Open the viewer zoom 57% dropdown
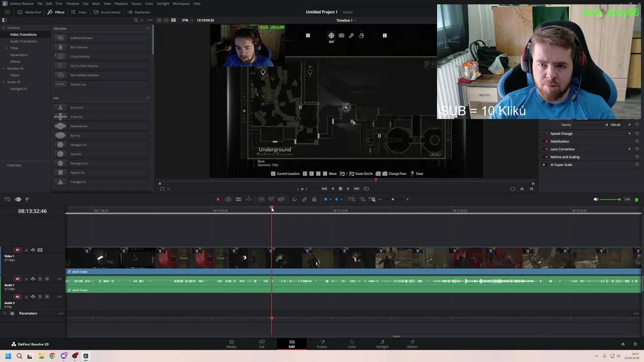The height and width of the screenshot is (362, 644). click(x=187, y=20)
